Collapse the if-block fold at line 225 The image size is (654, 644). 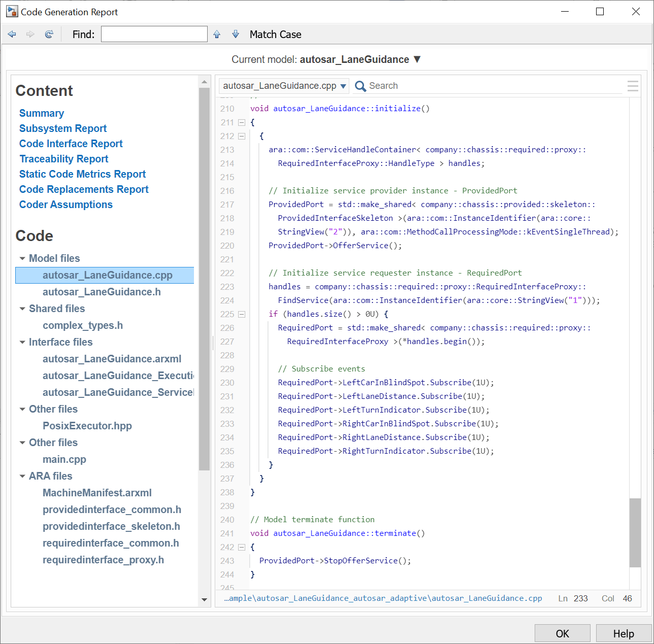pos(242,314)
